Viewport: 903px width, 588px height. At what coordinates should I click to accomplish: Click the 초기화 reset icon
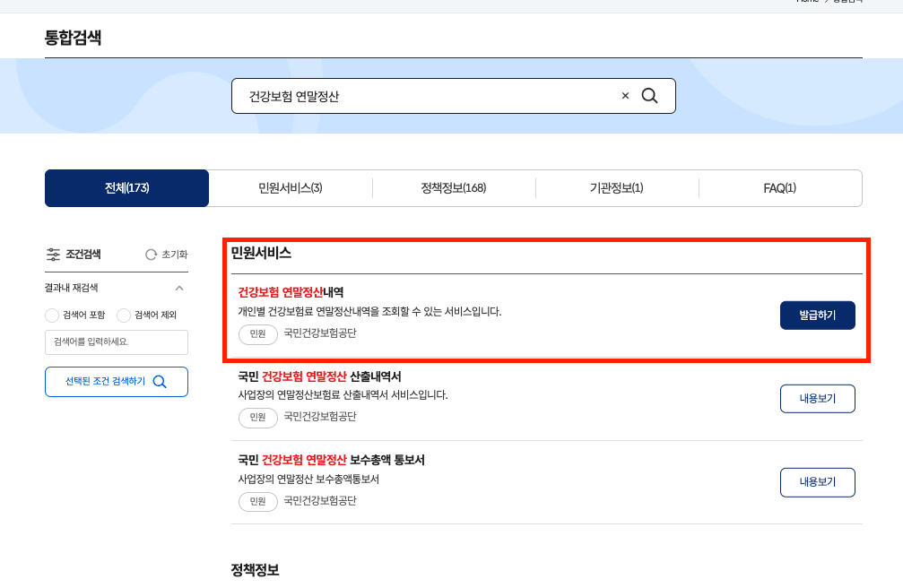point(151,255)
